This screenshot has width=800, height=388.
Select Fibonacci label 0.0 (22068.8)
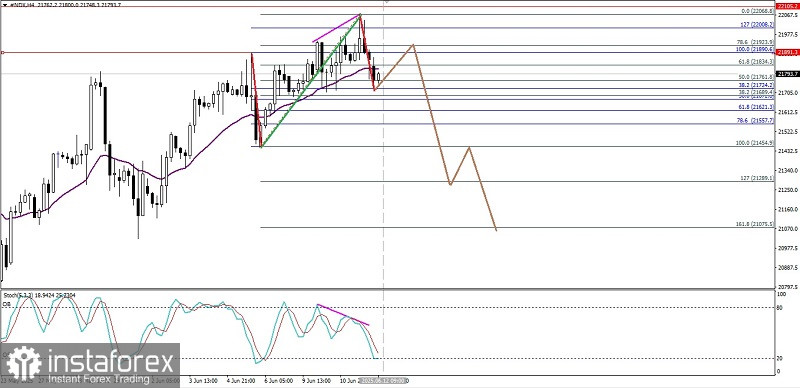[x=756, y=11]
